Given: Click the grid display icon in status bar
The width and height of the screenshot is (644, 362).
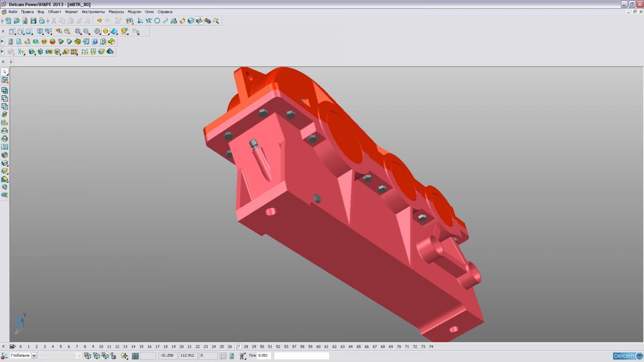Looking at the screenshot, I should (x=135, y=355).
